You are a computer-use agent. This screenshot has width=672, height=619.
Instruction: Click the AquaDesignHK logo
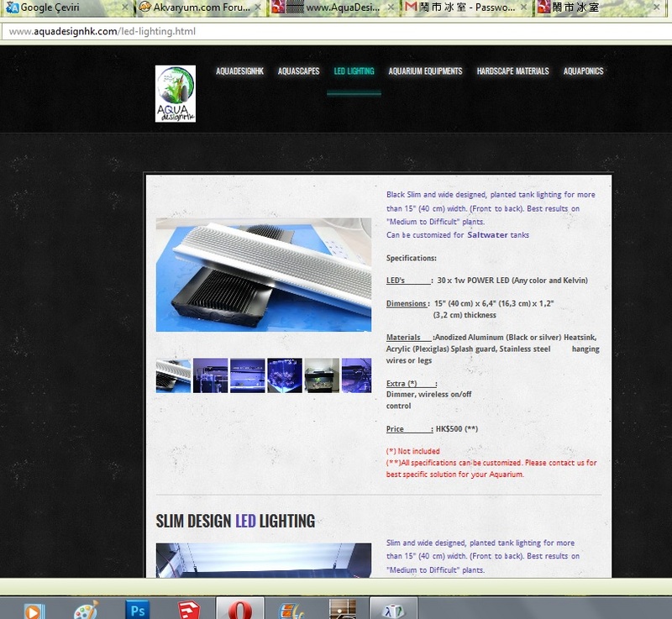[176, 94]
